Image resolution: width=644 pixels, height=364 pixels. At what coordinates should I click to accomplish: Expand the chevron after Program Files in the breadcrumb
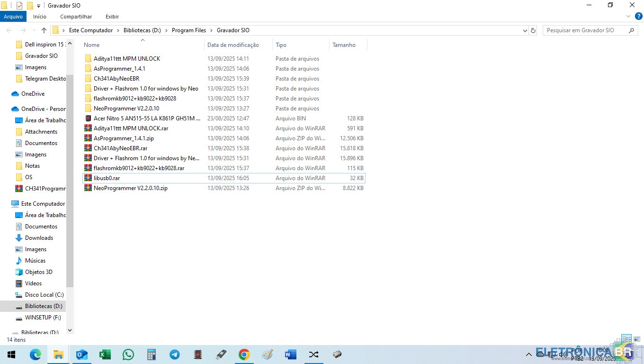212,30
